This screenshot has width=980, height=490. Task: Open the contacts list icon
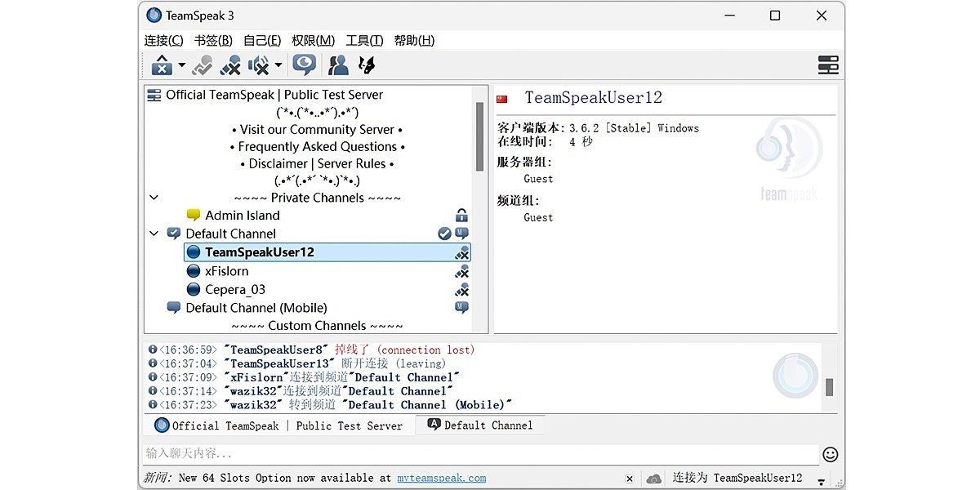[x=337, y=65]
